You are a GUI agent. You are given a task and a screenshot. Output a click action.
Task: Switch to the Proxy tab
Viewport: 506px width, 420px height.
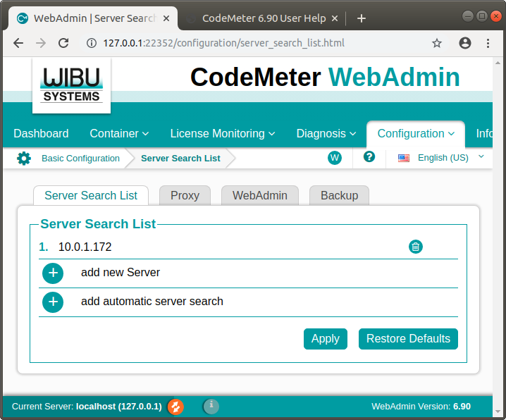185,195
